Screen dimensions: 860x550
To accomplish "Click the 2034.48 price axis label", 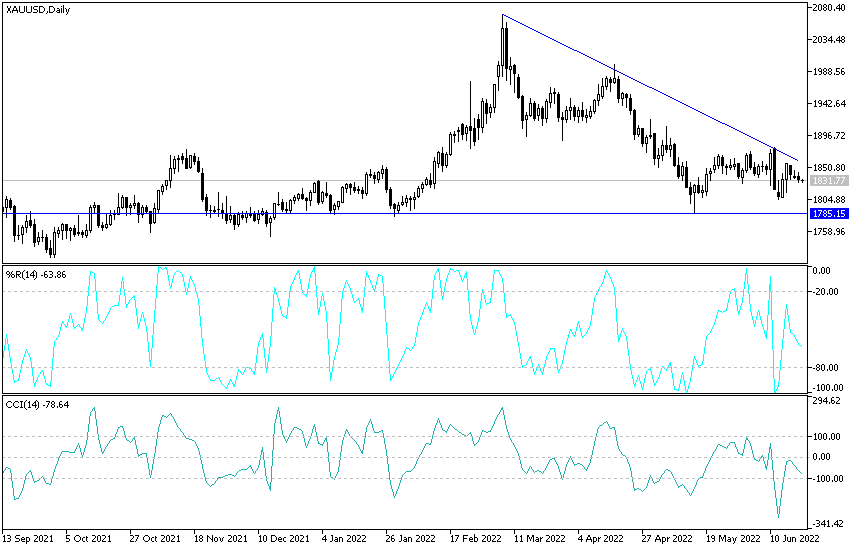I will pyautogui.click(x=829, y=39).
